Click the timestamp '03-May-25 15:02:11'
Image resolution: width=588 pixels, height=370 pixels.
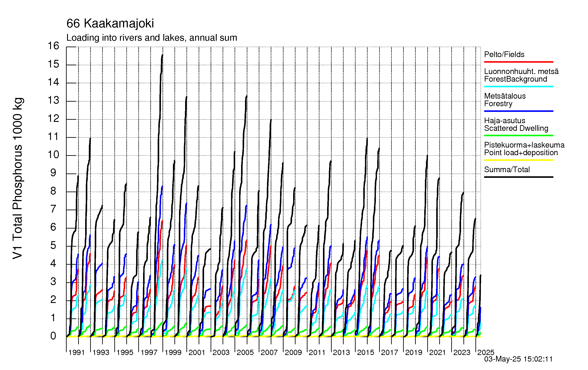pos(518,359)
